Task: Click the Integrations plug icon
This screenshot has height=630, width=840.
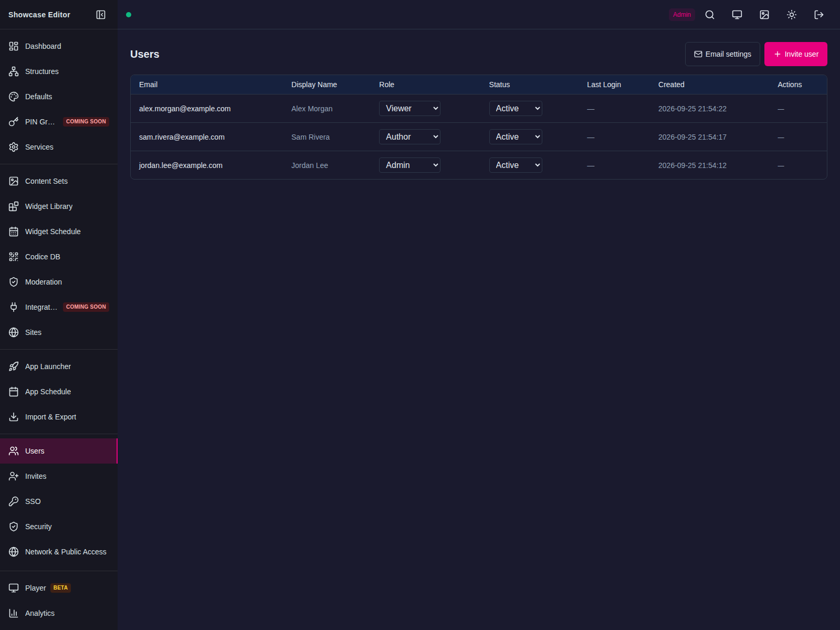Action: click(14, 307)
